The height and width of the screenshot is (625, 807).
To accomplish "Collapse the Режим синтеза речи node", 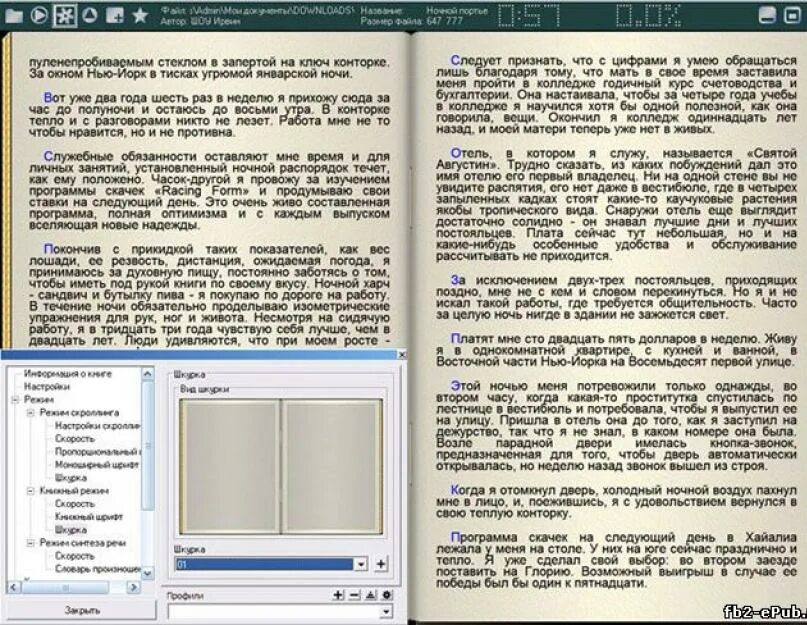I will click(x=30, y=543).
